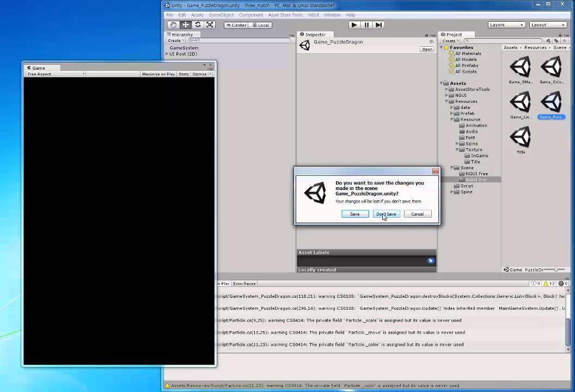The width and height of the screenshot is (575, 392).
Task: Open the Asset Store Tools menu
Action: tap(285, 15)
